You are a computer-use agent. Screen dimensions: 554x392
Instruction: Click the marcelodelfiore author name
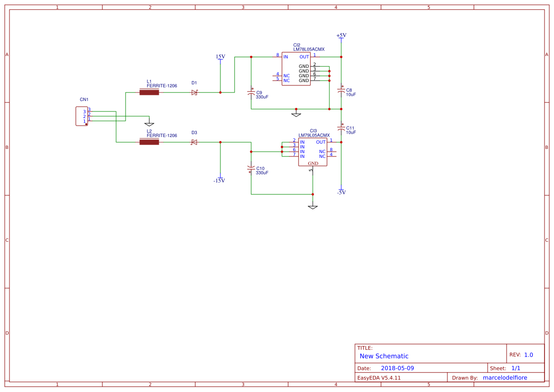tap(505, 377)
